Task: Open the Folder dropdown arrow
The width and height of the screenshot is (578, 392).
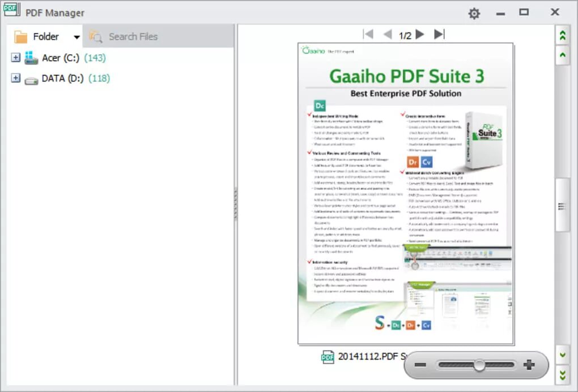Action: (x=76, y=37)
